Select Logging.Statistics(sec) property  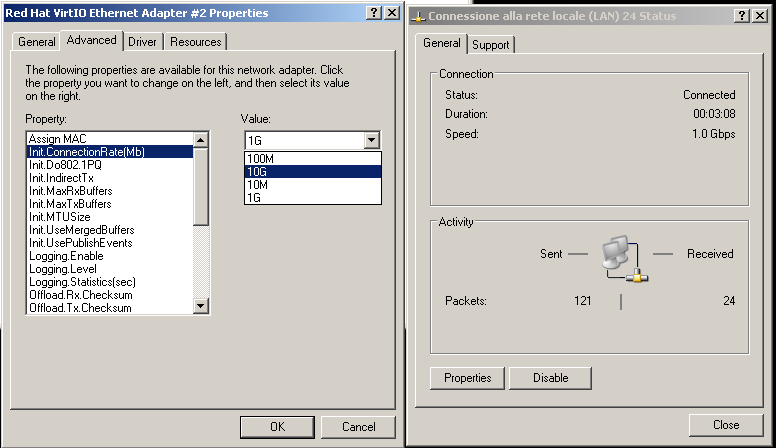point(110,282)
